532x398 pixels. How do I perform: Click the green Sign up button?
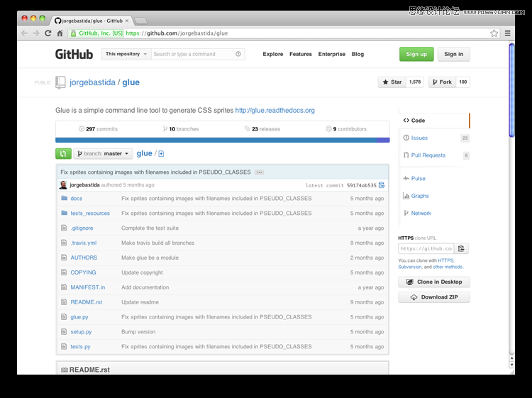coord(416,55)
